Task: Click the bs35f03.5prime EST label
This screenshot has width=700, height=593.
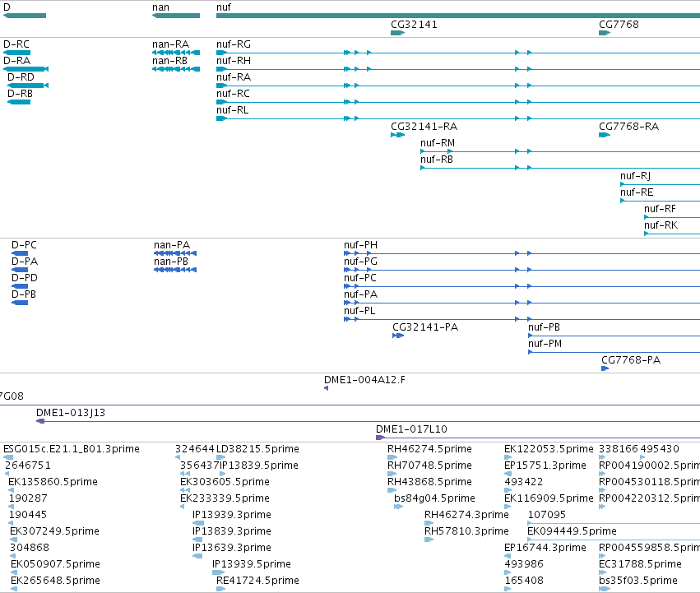Action: point(638,581)
